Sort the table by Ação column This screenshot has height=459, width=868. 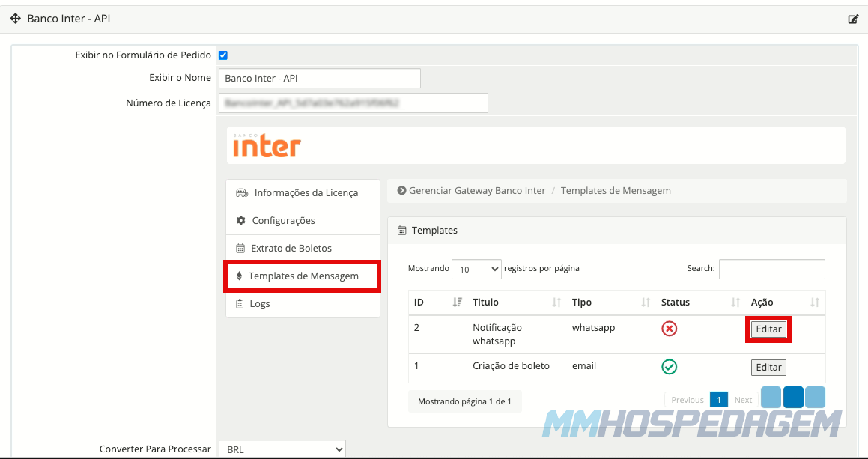pos(785,303)
